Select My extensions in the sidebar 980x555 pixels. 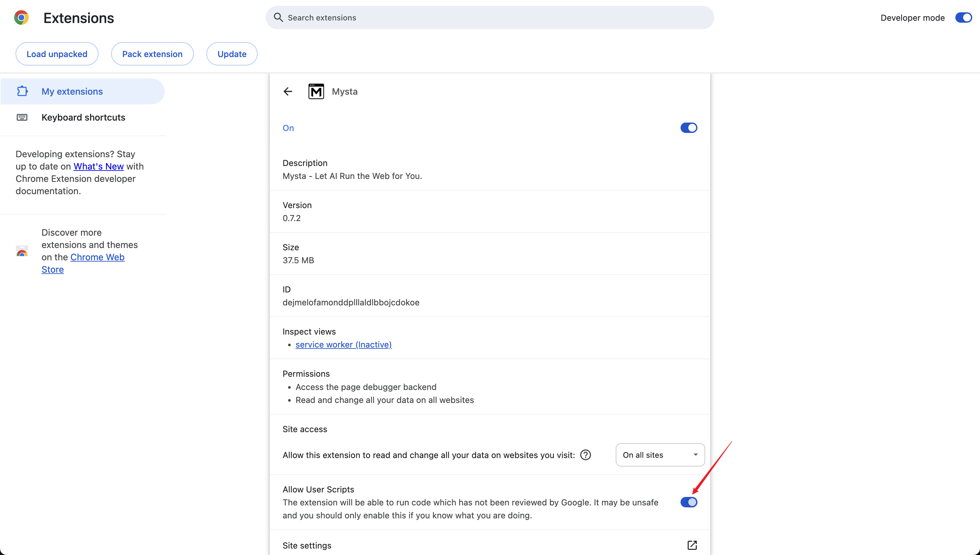tap(72, 91)
